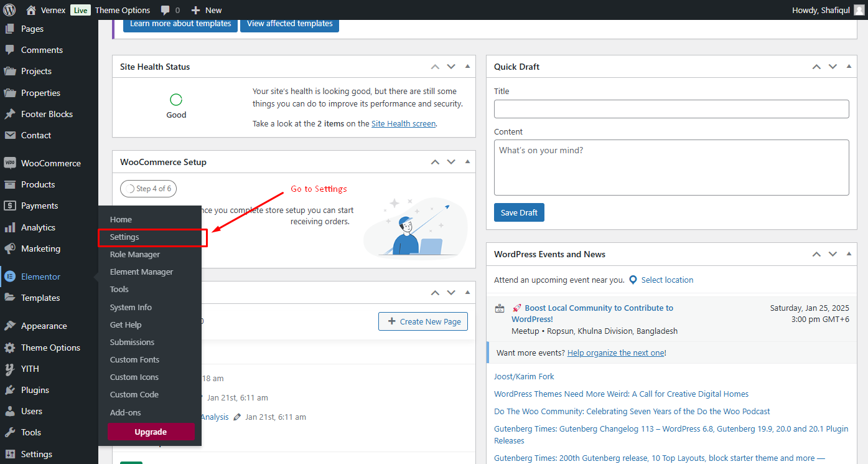Focus the Quick Draft Title field
Viewport: 868px width, 464px height.
pyautogui.click(x=671, y=109)
